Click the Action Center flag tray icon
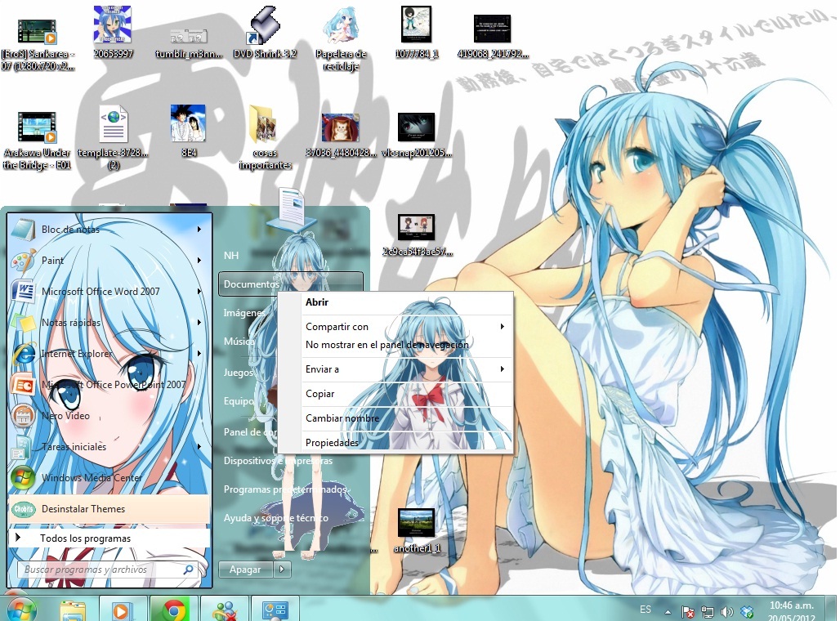The width and height of the screenshot is (840, 621). tap(688, 612)
